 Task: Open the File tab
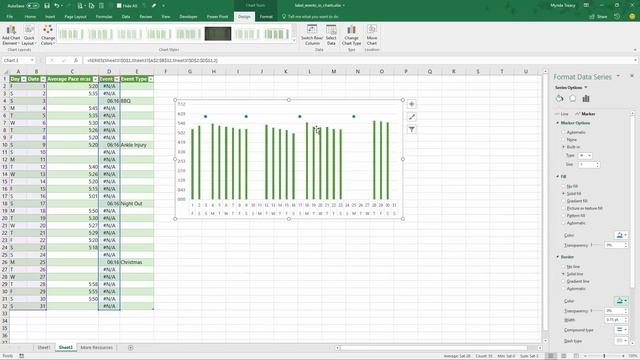[9, 17]
